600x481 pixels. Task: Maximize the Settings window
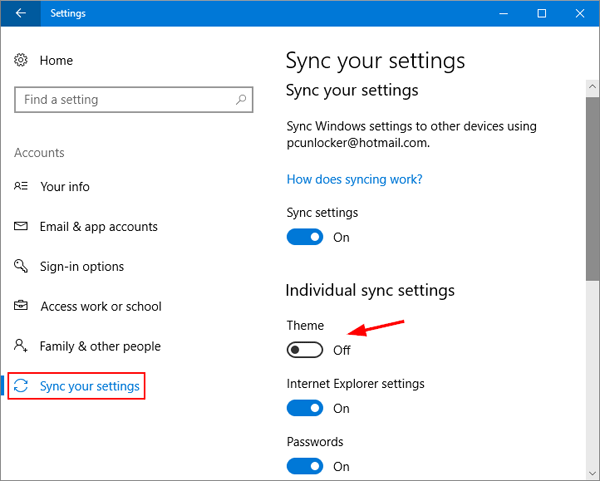tap(541, 13)
